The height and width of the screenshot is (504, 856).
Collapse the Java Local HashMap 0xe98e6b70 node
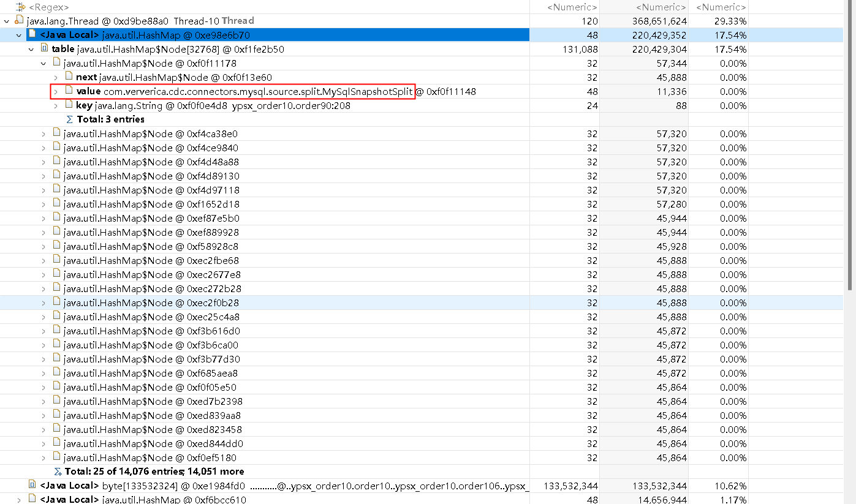tap(19, 36)
